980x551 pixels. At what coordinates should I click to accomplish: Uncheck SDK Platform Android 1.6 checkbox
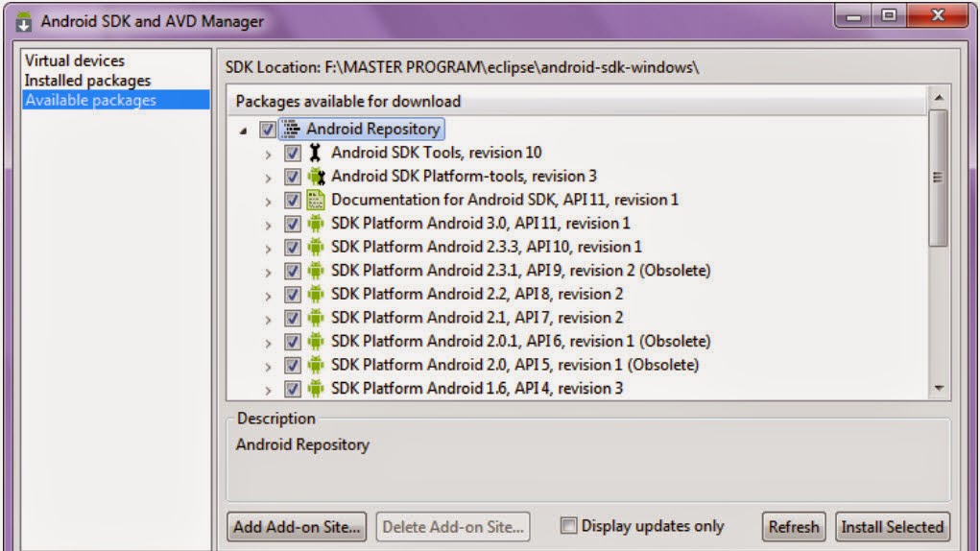click(x=292, y=389)
